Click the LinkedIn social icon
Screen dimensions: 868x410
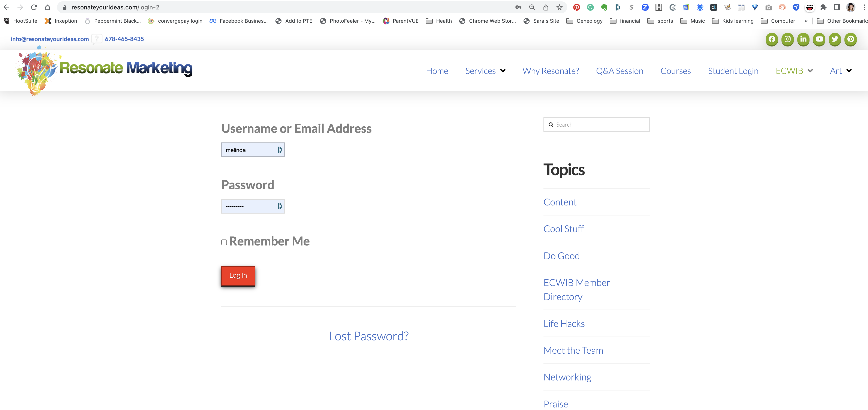tap(803, 39)
